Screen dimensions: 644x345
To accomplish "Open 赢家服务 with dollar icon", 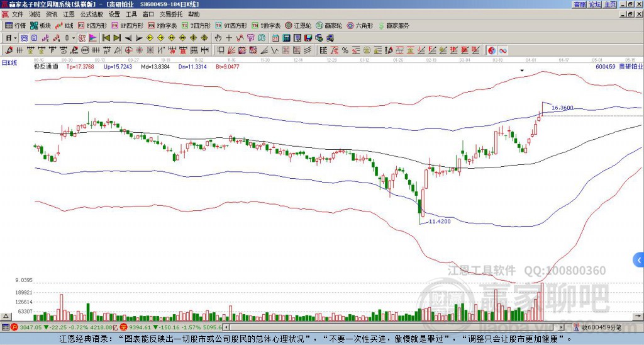I will coord(394,25).
